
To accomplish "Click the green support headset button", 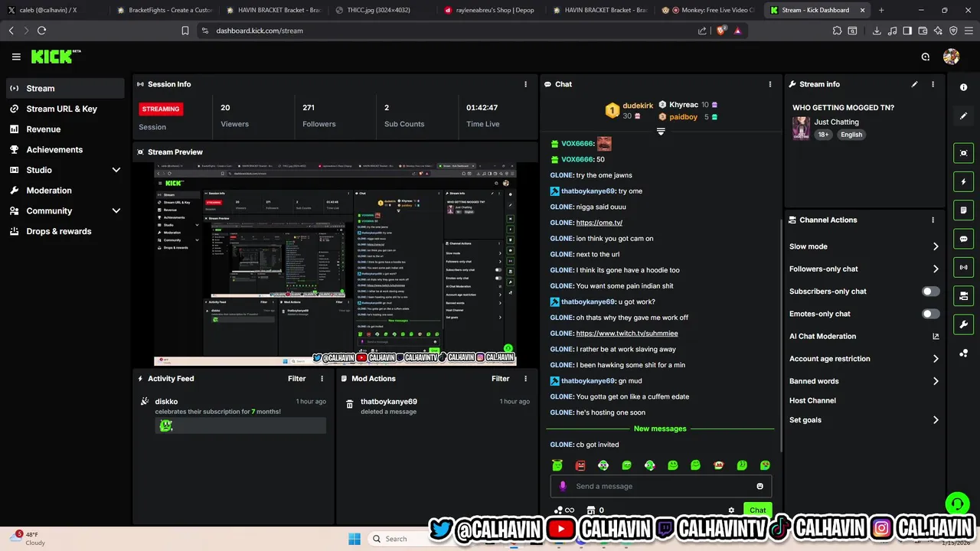I will point(956,504).
